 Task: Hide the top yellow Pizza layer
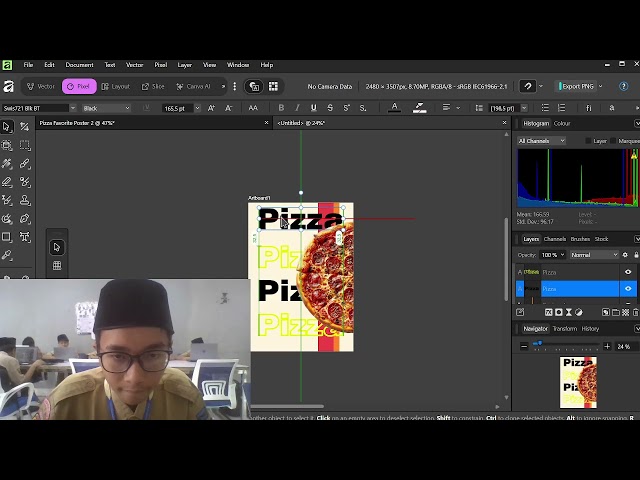628,272
